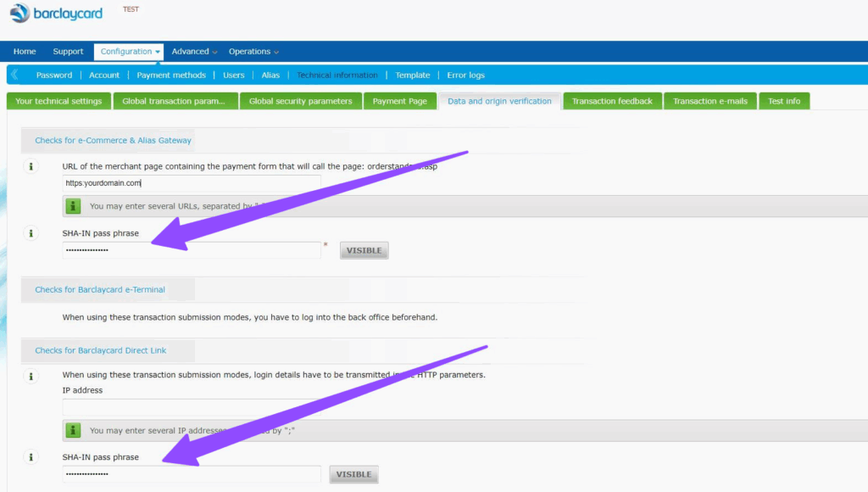Screen dimensions: 868x492
Task: Switch to Your technical settings tab
Action: (x=58, y=101)
